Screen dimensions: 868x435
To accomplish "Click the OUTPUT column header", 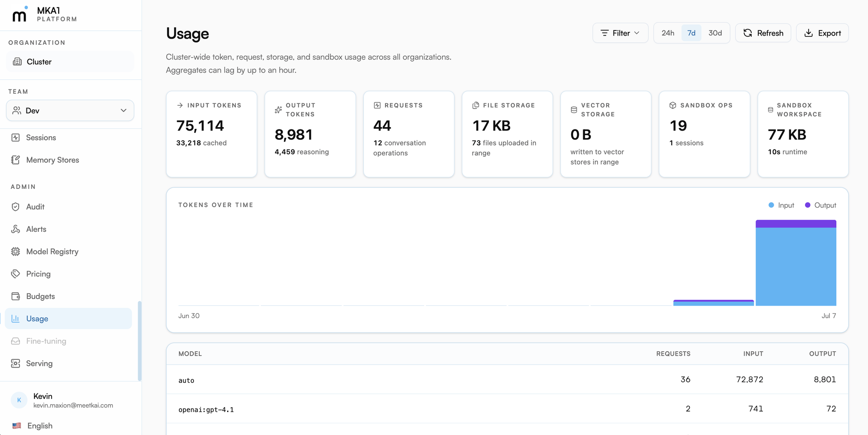I will pos(822,354).
